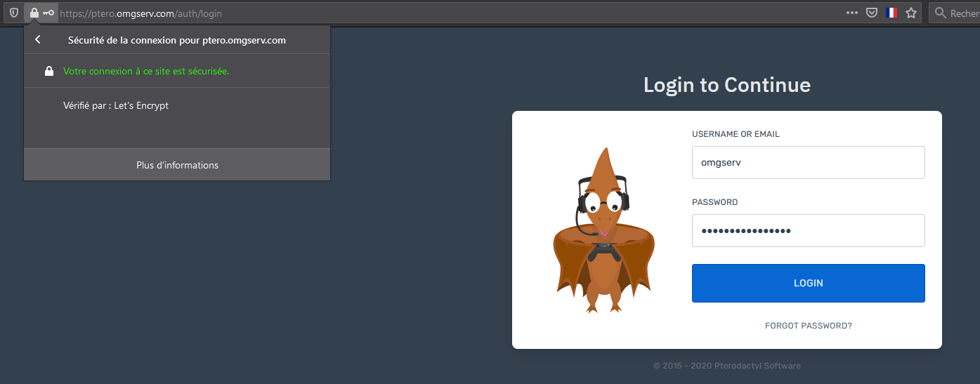Open Plus d'informations in the security panel
Image resolution: width=980 pixels, height=384 pixels.
tap(177, 165)
